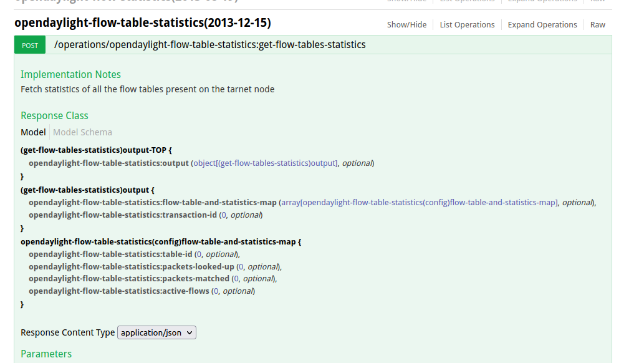Click the output-TOP model name

pos(95,151)
